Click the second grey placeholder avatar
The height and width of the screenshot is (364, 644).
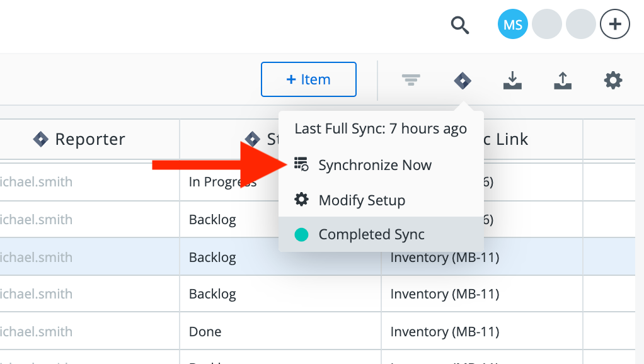pyautogui.click(x=580, y=25)
